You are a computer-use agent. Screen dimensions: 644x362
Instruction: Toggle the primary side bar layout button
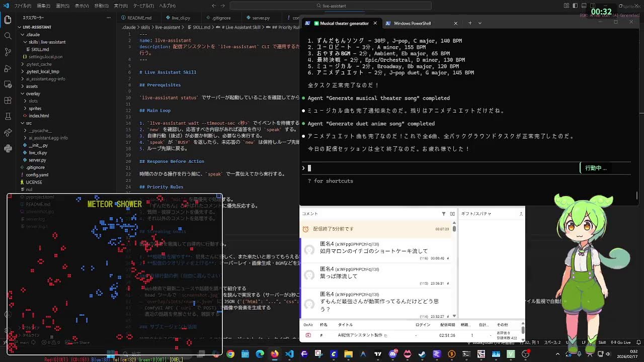[x=575, y=6]
